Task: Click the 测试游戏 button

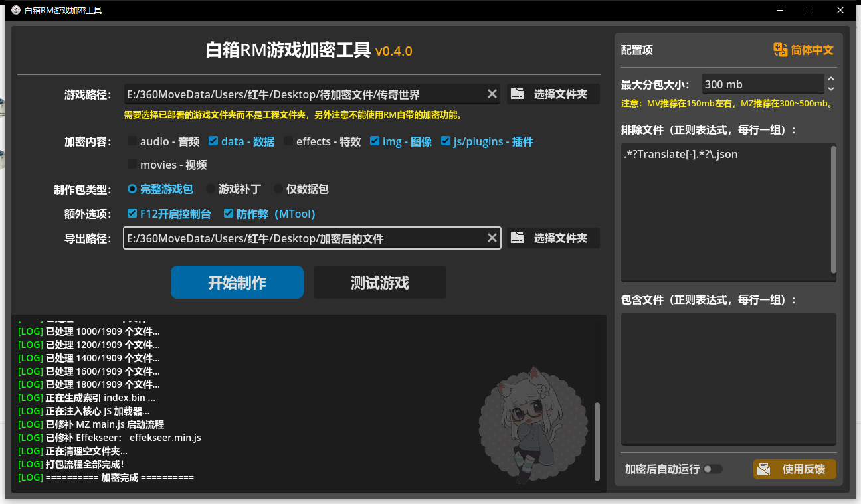Action: coord(380,282)
